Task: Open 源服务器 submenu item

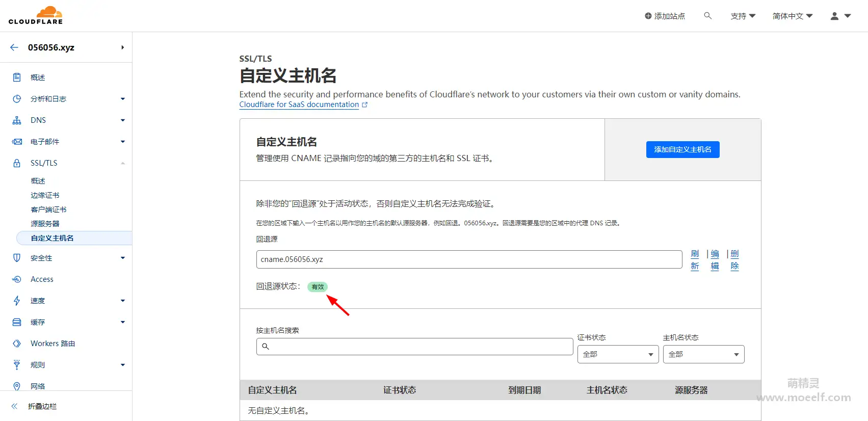Action: (45, 224)
